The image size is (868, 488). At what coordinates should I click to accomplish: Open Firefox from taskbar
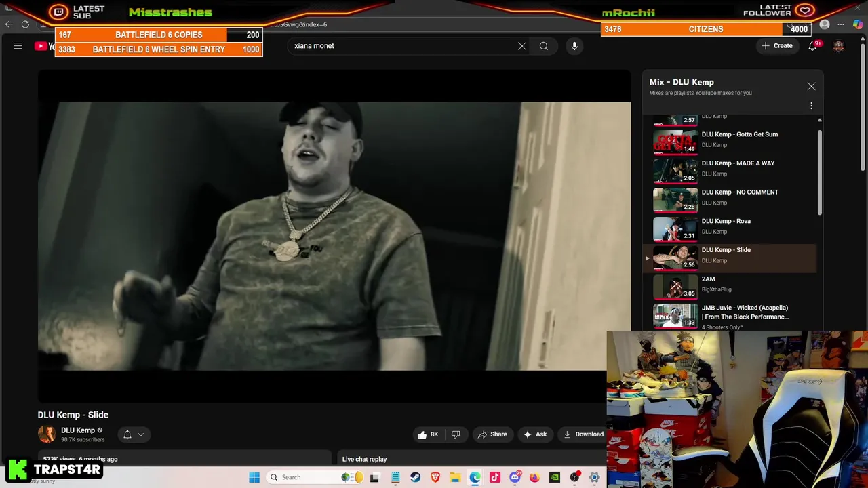tap(534, 477)
